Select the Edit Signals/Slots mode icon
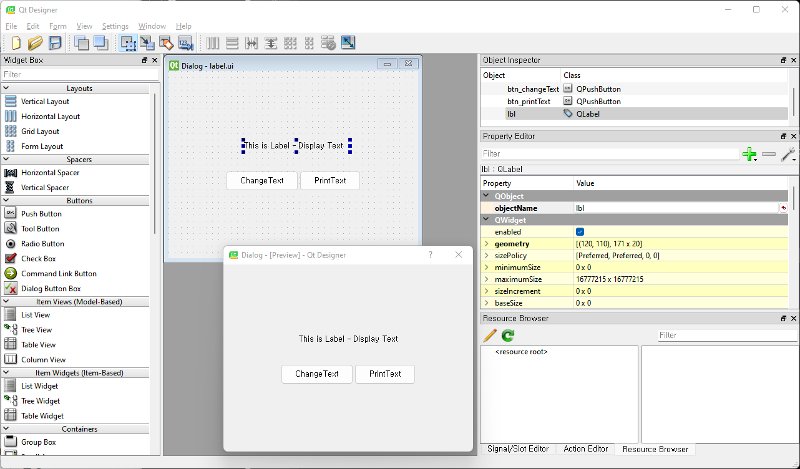800x469 pixels. (147, 43)
